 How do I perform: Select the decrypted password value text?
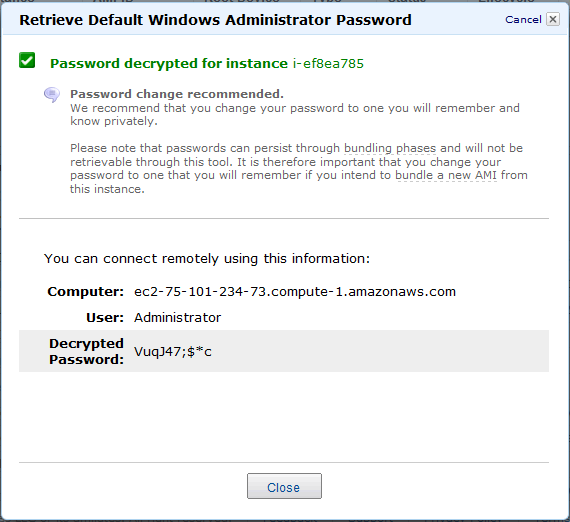click(173, 352)
